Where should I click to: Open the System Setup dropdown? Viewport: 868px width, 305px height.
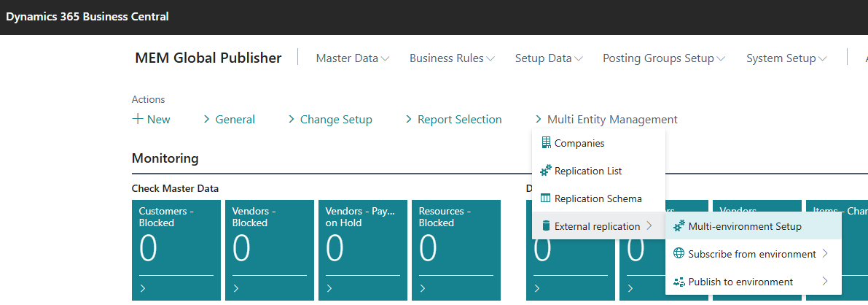[x=786, y=58]
